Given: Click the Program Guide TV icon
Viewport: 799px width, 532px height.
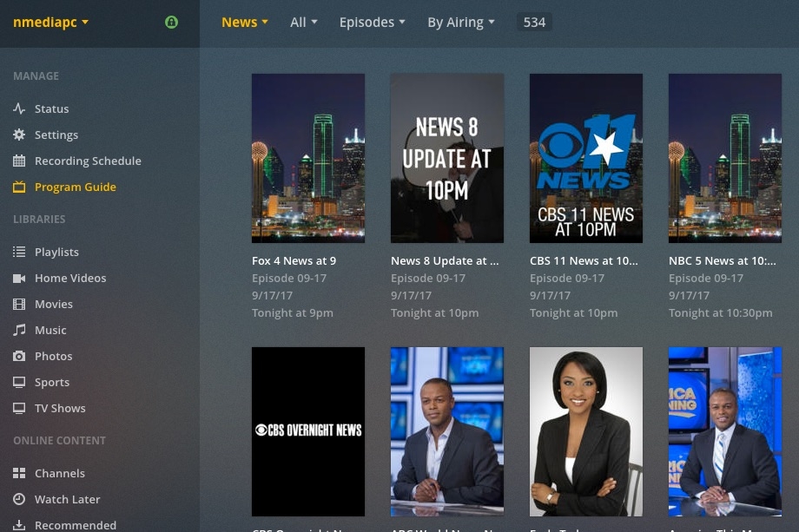Looking at the screenshot, I should pyautogui.click(x=19, y=187).
